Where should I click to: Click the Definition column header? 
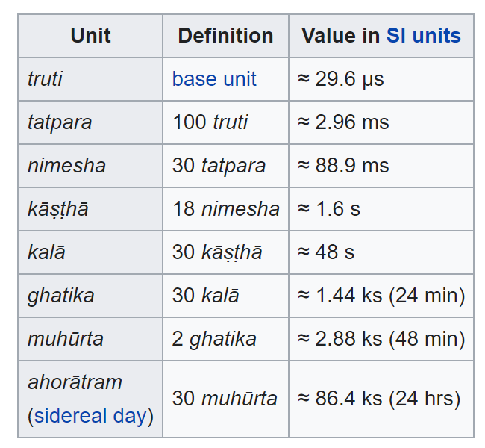225,36
